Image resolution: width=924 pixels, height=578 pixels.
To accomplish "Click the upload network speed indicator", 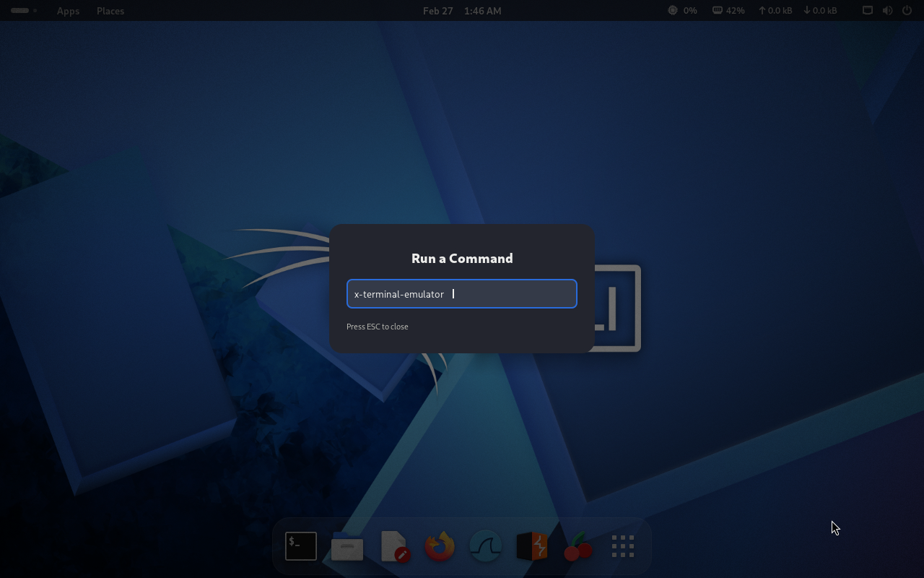I will 775,11.
